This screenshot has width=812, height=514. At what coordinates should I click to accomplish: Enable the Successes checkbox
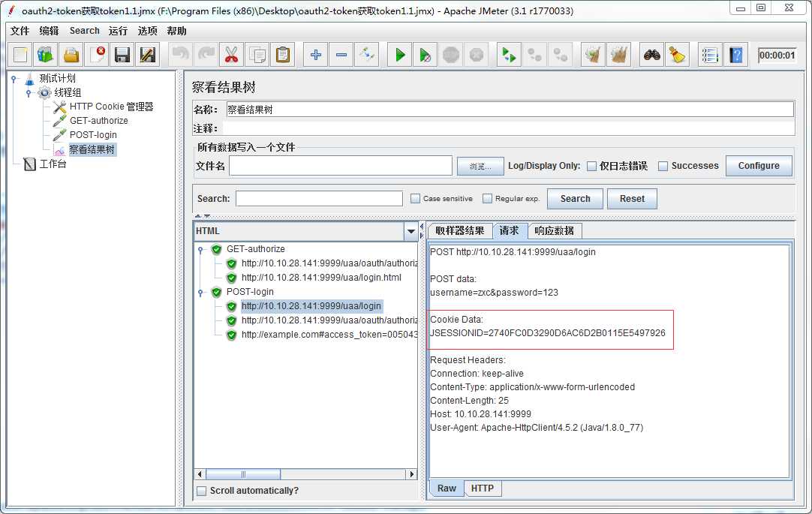click(x=663, y=166)
